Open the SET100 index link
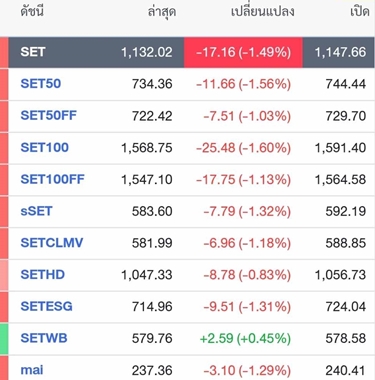Viewport: 375px width, 380px height. coord(45,147)
